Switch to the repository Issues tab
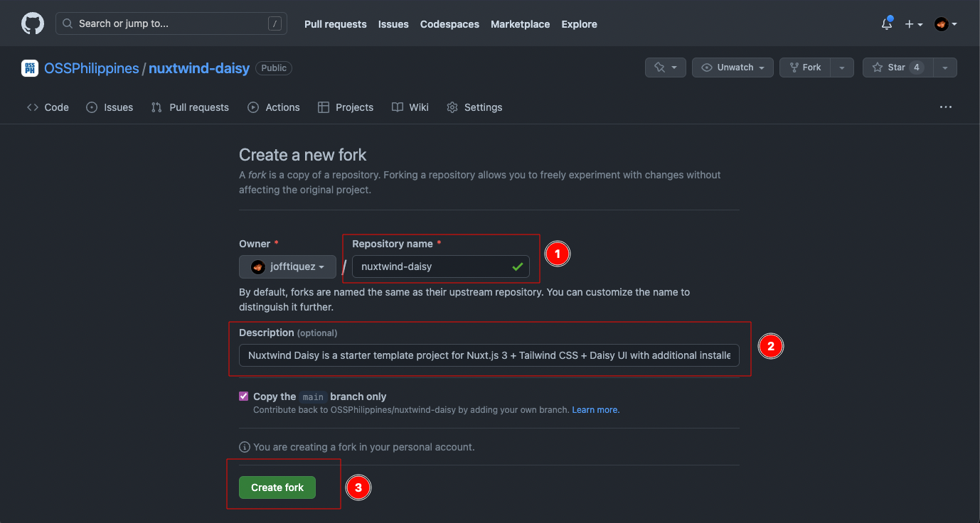Viewport: 980px width, 523px height. coord(110,107)
